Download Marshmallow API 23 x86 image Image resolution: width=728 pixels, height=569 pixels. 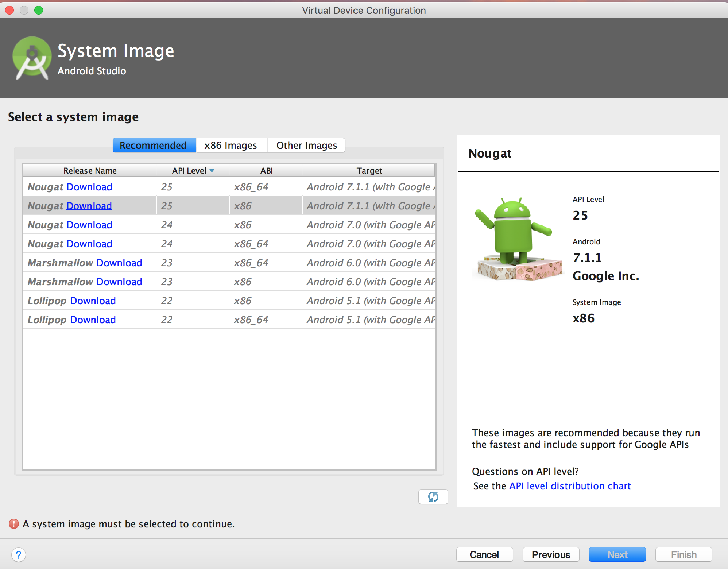(x=119, y=282)
